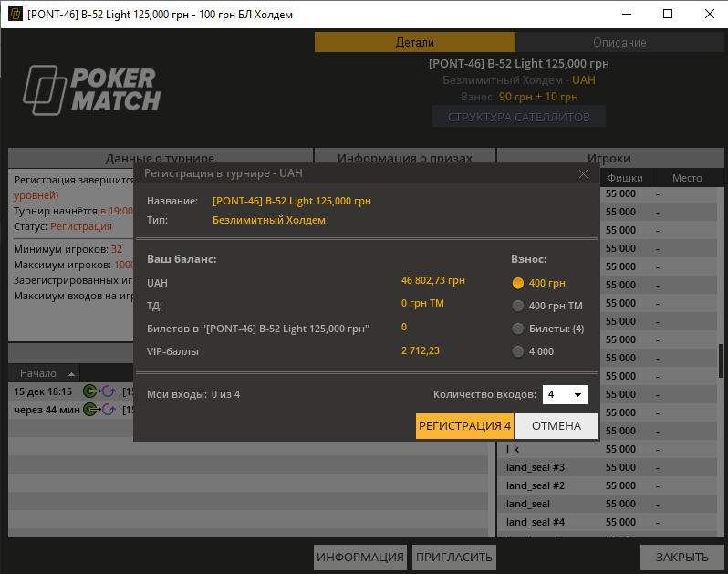Click the PokerMatch logo

(x=92, y=90)
